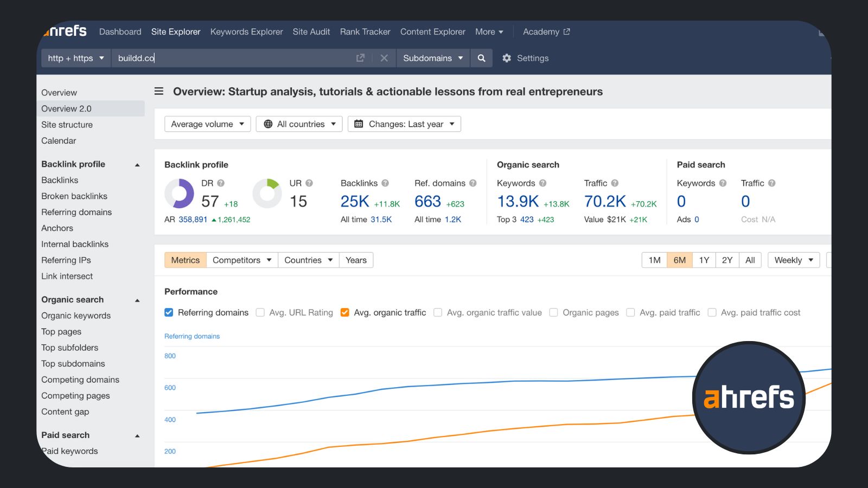
Task: Open Backlinks report in sidebar
Action: click(x=60, y=180)
